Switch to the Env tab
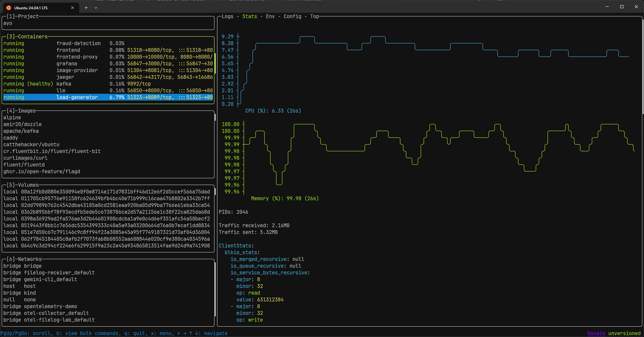This screenshot has height=337, width=644. [x=270, y=16]
